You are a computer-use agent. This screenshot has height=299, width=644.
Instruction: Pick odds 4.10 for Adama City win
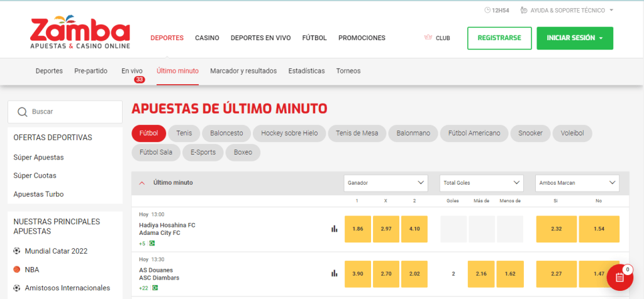tap(414, 229)
